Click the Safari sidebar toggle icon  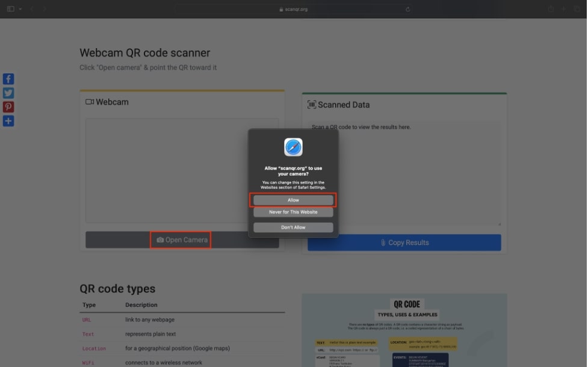click(10, 9)
